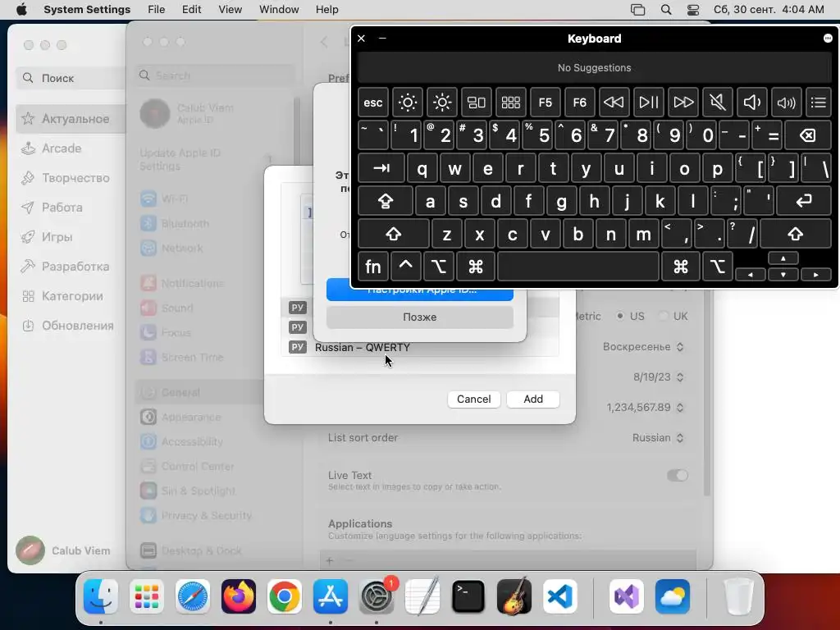This screenshot has height=630, width=840.
Task: Select US measurement radio button
Action: (x=620, y=316)
